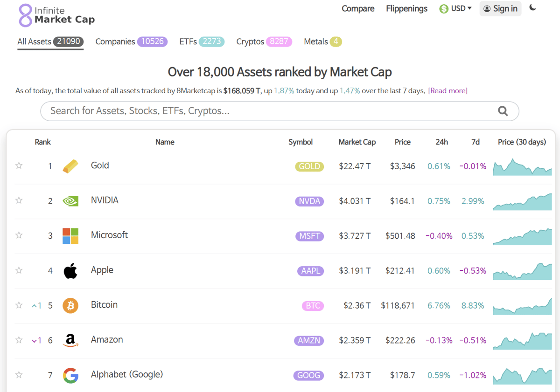Click the Alphabet Google logo icon
Viewport: 560px width, 392px height.
70,375
